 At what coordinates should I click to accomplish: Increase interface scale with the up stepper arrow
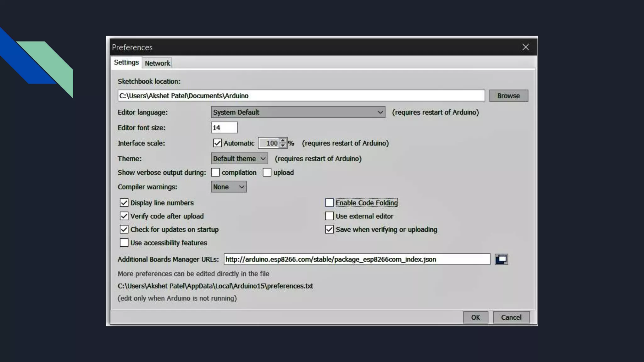coord(283,140)
